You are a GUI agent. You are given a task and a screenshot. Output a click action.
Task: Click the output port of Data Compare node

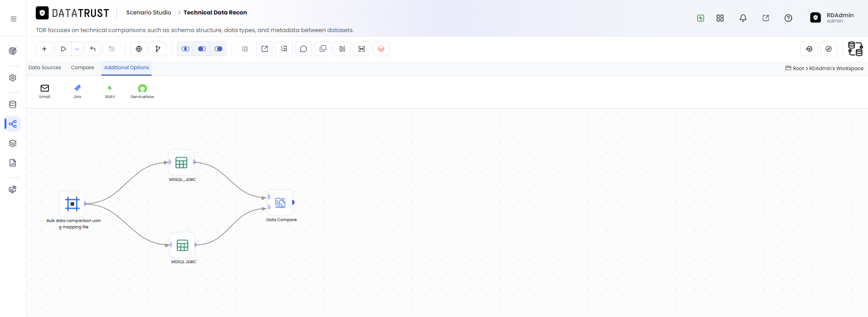coord(293,202)
